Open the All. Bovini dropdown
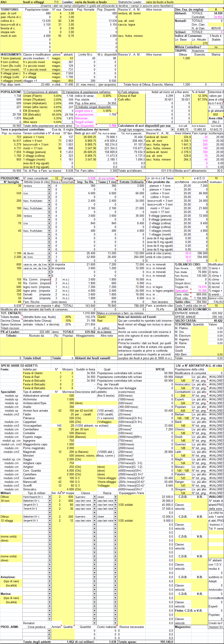Screen dimensions: 224x644 coord(49,253)
